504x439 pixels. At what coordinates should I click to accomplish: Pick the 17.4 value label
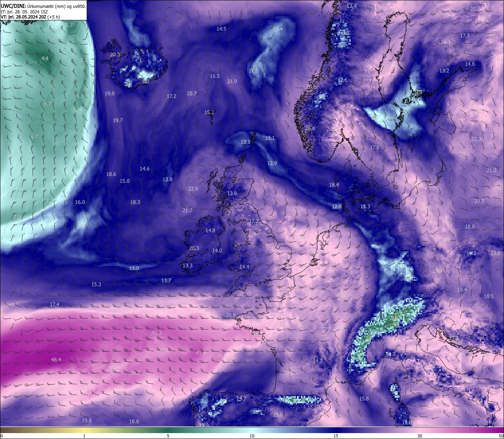tap(54, 304)
